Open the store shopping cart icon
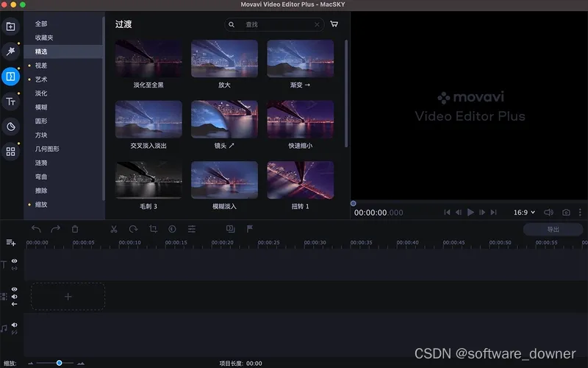Viewport: 588px width, 368px height. point(334,24)
